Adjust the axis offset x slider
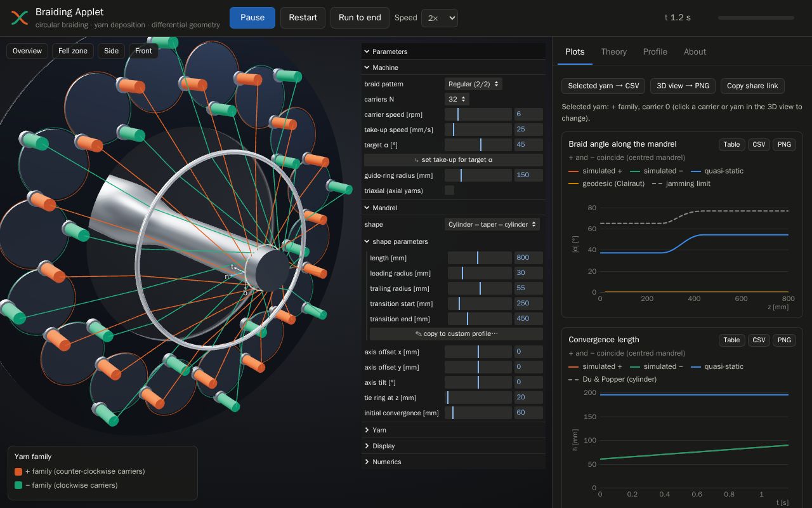Screen dimensions: 812x508 [478, 352]
